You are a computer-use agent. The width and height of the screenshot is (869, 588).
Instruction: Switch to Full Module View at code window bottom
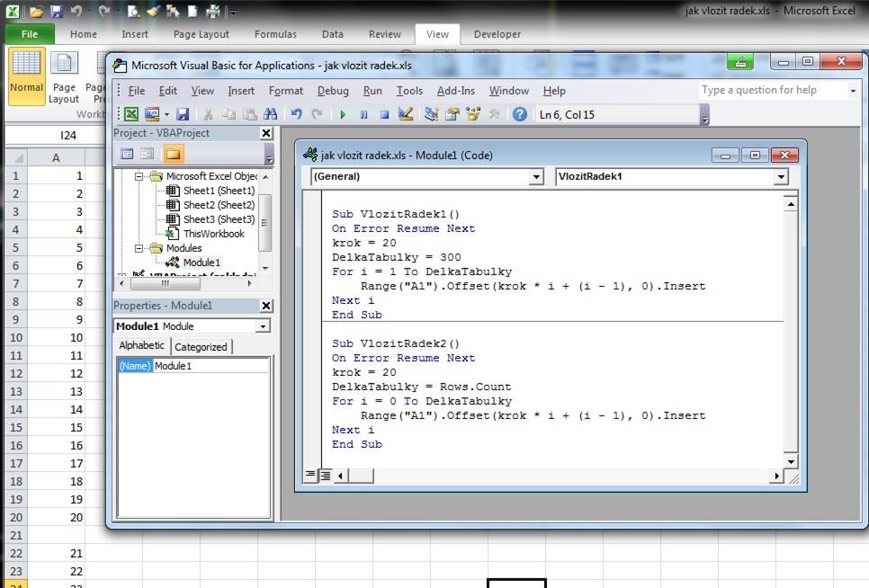point(325,476)
